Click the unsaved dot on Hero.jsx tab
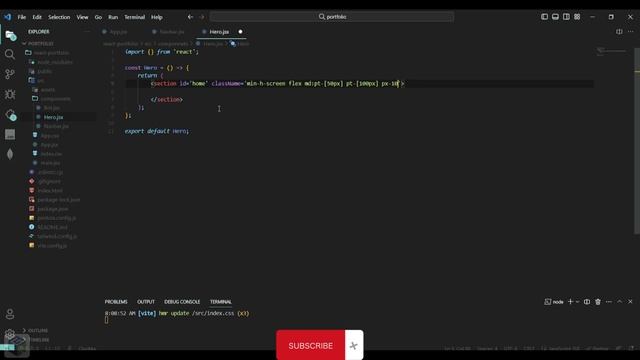The height and width of the screenshot is (360, 640). (240, 32)
